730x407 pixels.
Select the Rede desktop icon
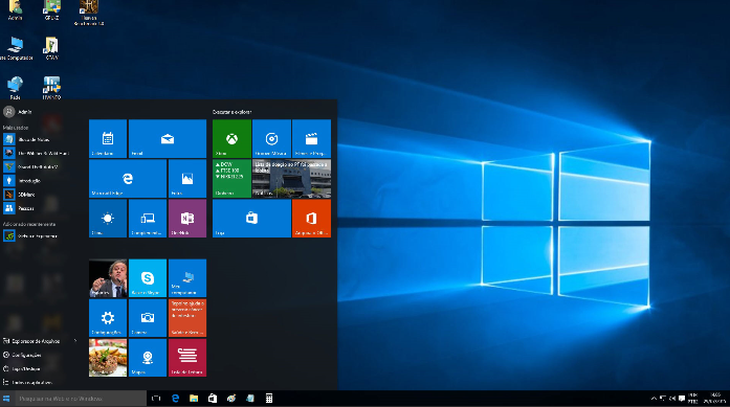15,88
